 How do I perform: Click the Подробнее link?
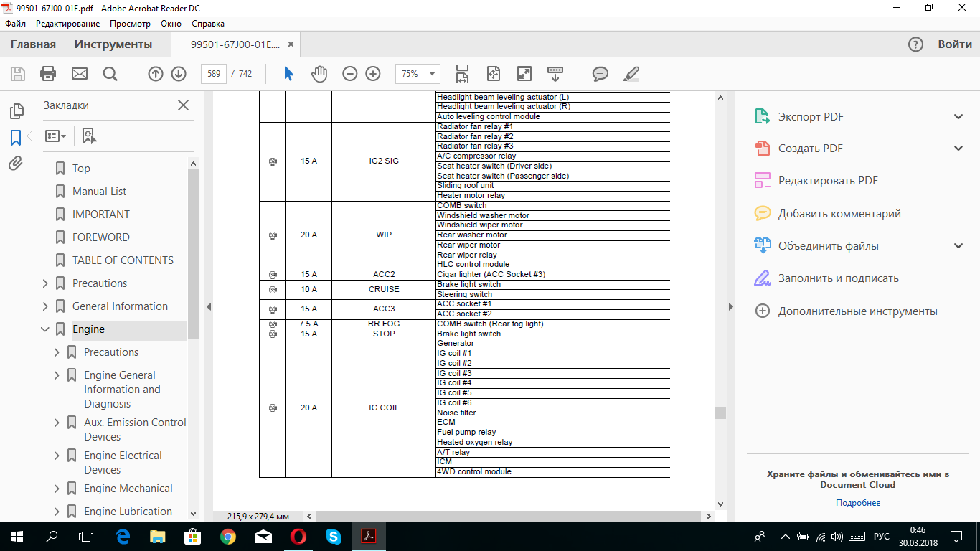858,503
